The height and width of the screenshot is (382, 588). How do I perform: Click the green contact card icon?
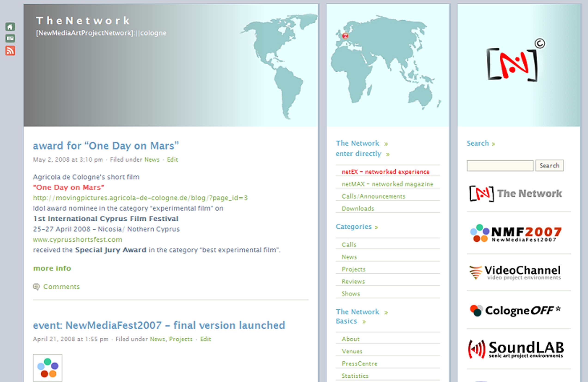click(10, 38)
